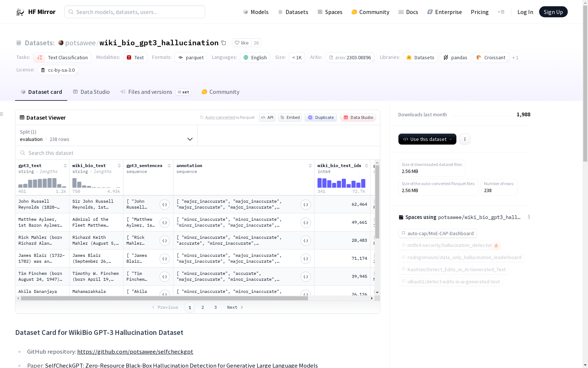This screenshot has height=368, width=588.
Task: Go to the Pricing page
Action: click(480, 12)
